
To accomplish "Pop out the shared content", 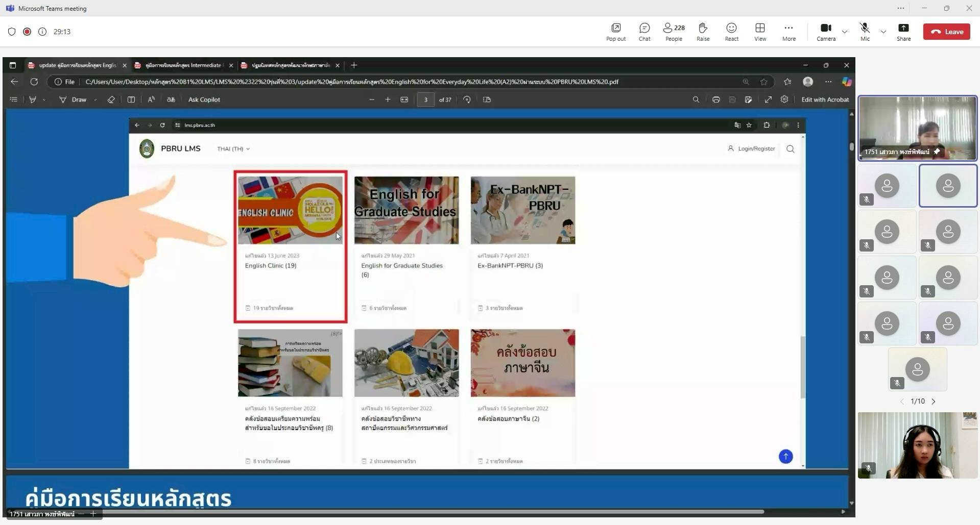I will click(x=616, y=32).
